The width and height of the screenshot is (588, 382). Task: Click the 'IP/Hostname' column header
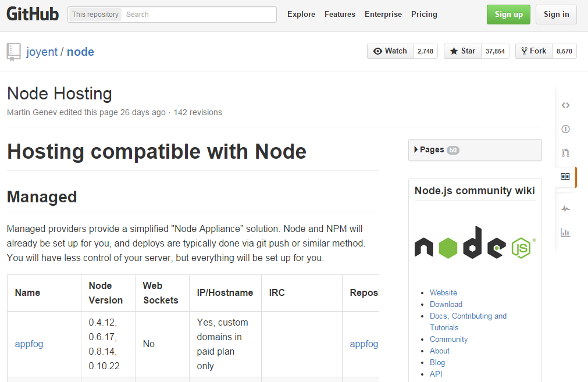click(225, 293)
